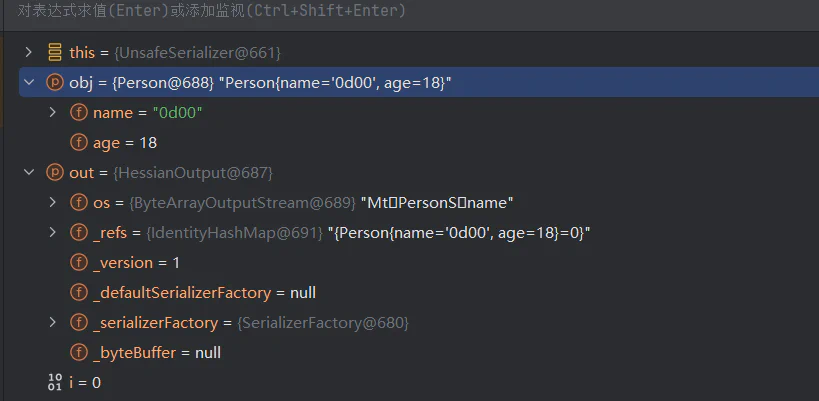Collapse the obj Person node
819x401 pixels.
click(x=29, y=82)
